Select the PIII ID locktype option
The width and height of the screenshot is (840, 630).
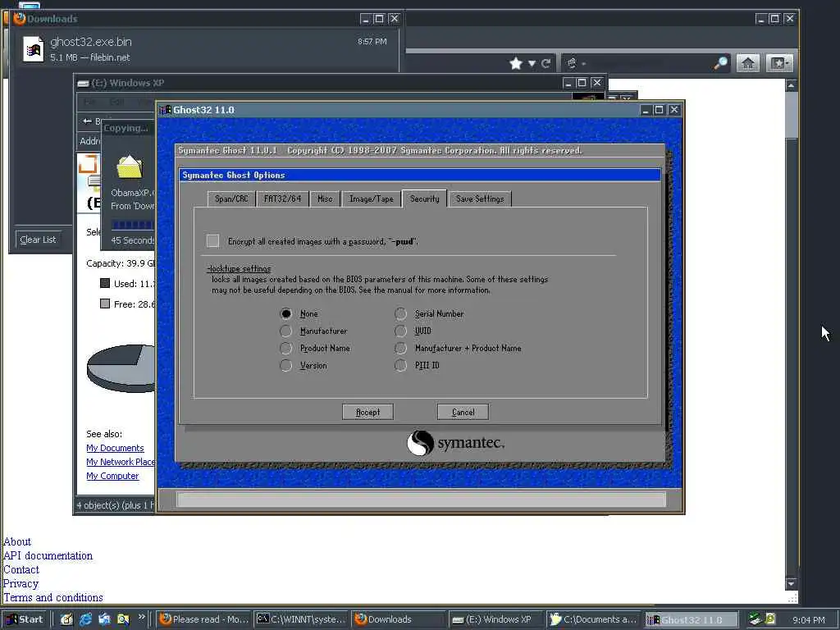[x=400, y=365]
